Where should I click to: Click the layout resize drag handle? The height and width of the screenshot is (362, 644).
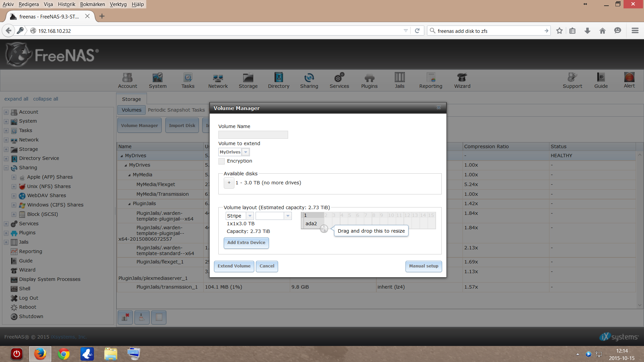click(324, 229)
